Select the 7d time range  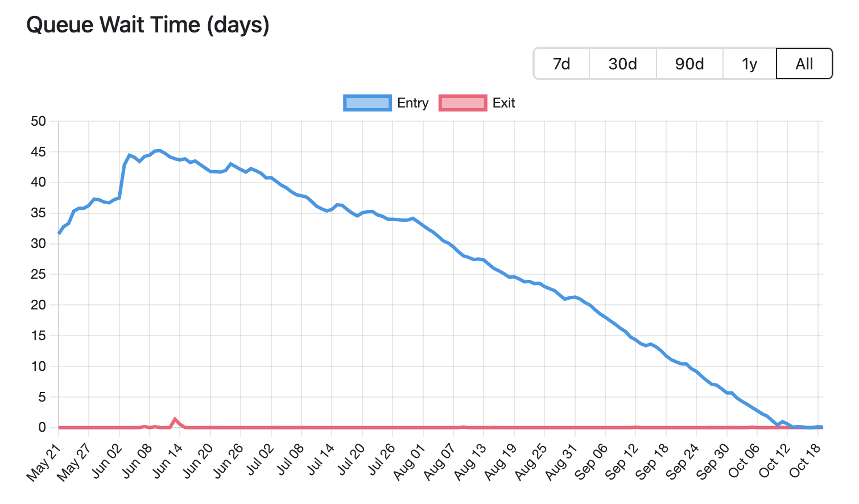(x=561, y=64)
